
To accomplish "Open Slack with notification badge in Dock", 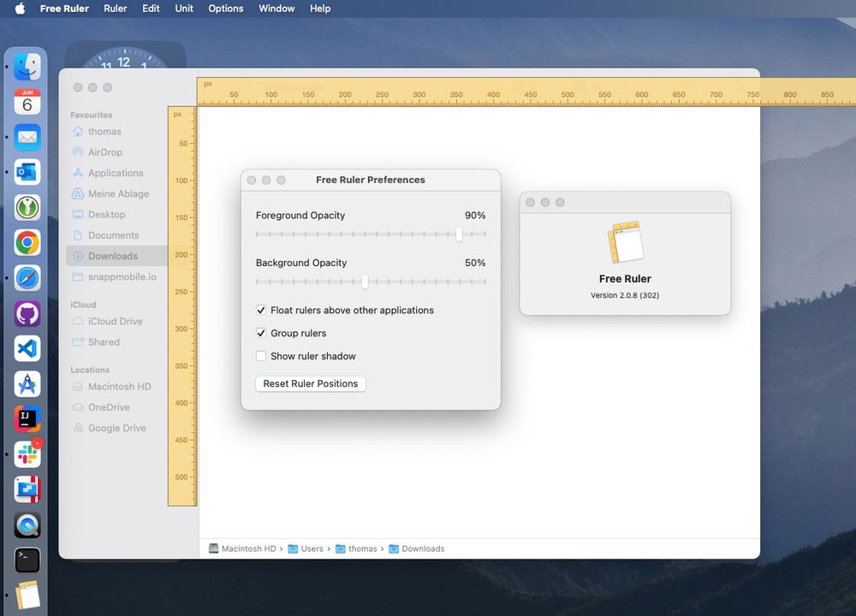I will click(x=27, y=454).
